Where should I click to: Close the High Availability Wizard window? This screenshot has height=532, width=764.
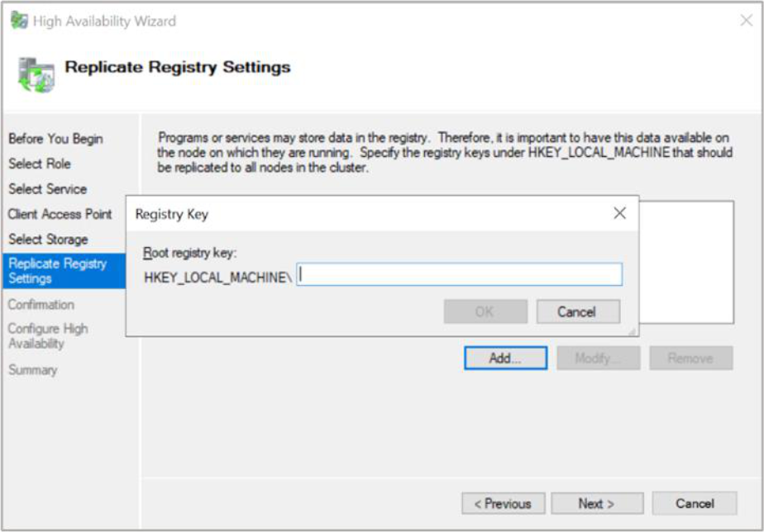[745, 21]
